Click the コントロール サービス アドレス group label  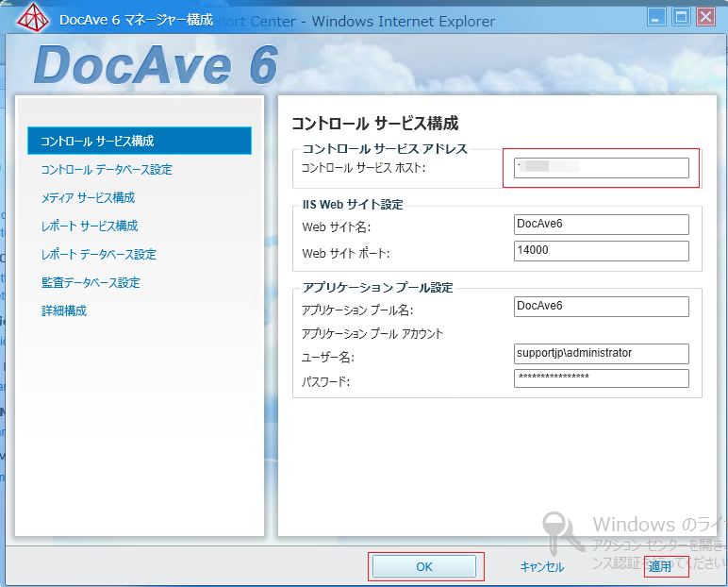tap(385, 149)
